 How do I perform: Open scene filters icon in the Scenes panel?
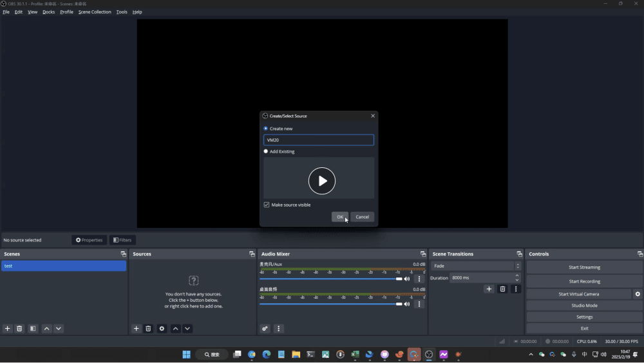click(33, 328)
